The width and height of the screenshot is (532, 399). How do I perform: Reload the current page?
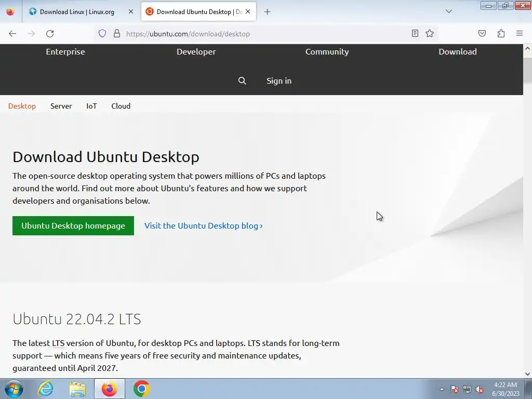coord(50,34)
